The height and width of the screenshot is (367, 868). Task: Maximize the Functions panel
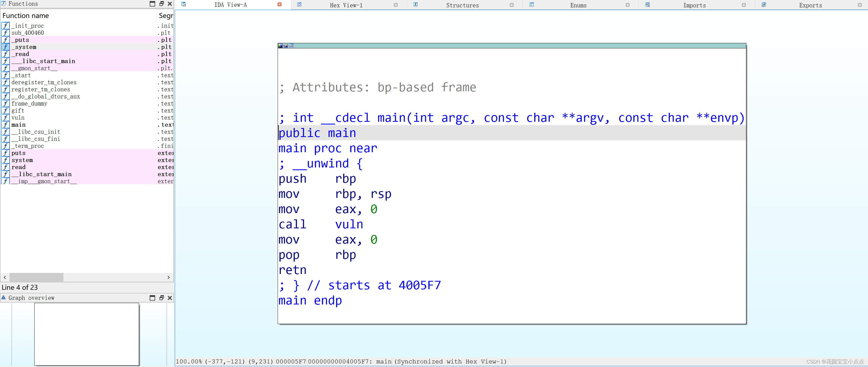152,4
